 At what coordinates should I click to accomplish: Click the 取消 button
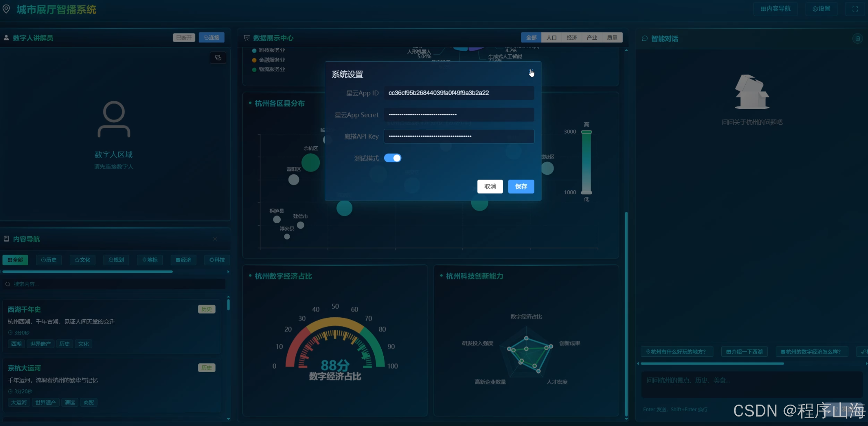click(490, 187)
